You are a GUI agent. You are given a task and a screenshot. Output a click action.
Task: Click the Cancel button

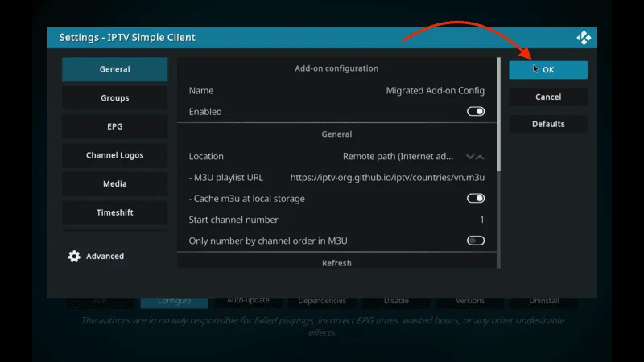(x=548, y=97)
